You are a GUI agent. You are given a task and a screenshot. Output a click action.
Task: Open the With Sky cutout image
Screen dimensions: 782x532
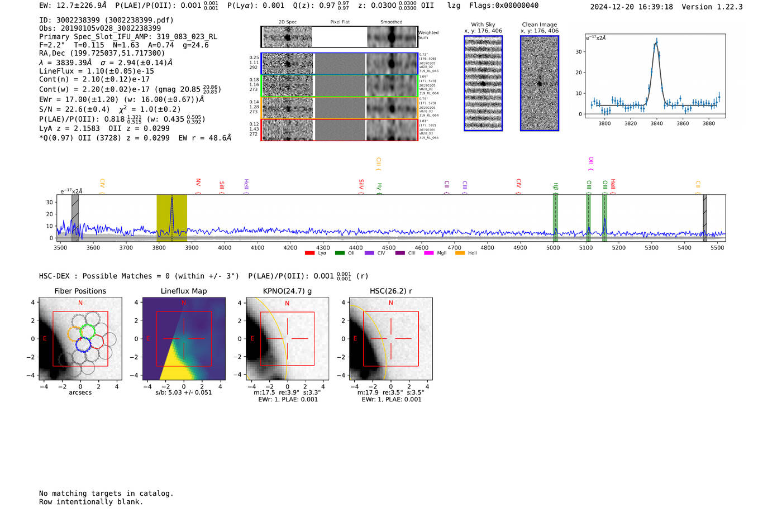pos(483,83)
